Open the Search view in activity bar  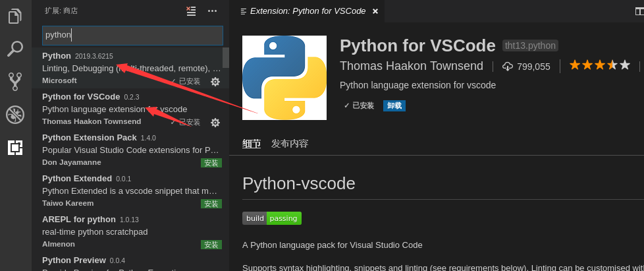15,49
